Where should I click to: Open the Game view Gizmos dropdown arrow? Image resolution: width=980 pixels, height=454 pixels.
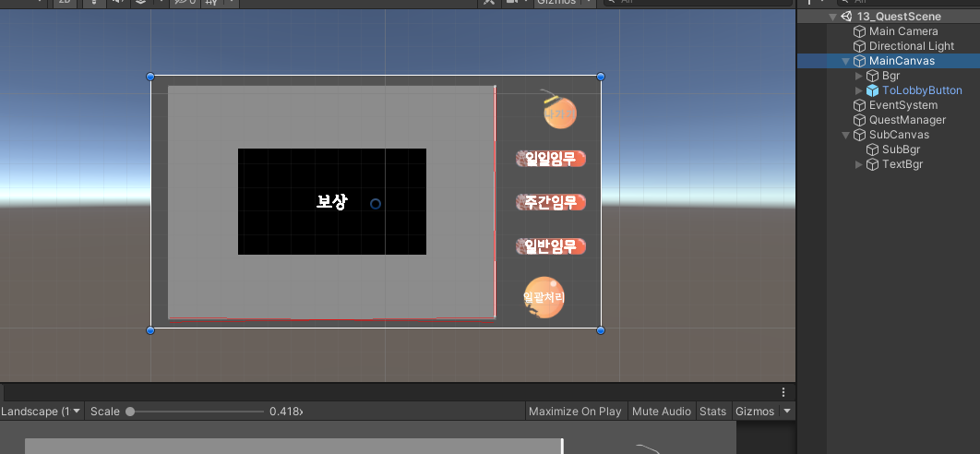[x=787, y=412]
